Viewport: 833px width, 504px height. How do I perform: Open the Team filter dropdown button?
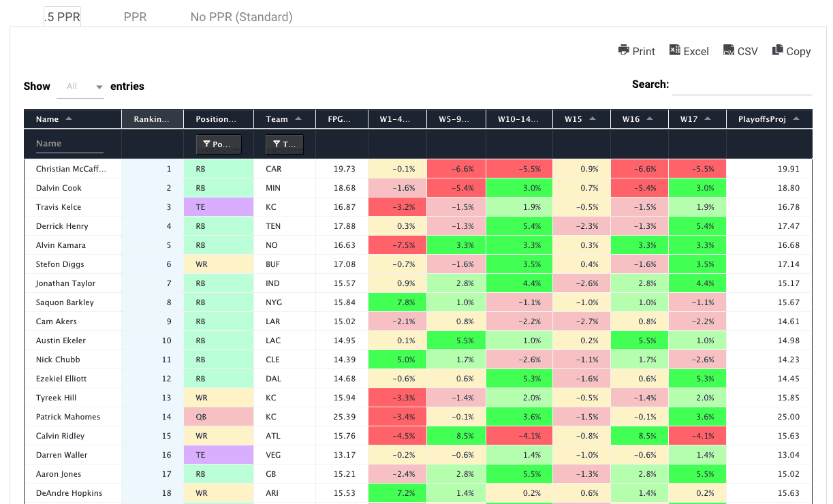tap(284, 144)
